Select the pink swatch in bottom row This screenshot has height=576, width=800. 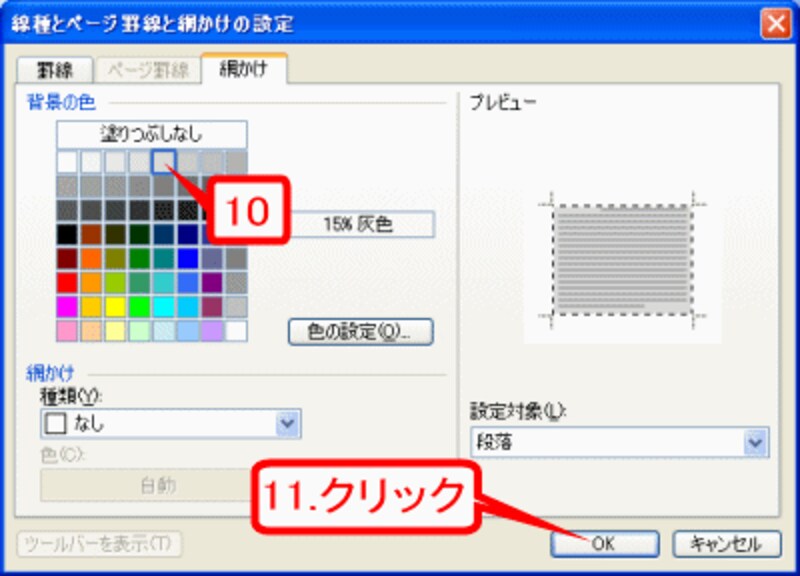click(67, 331)
